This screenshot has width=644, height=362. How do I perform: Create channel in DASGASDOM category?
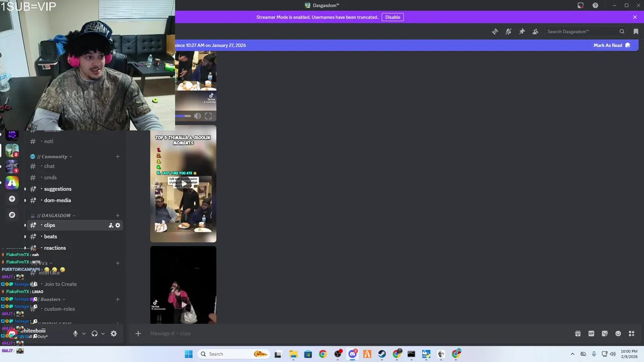118,216
